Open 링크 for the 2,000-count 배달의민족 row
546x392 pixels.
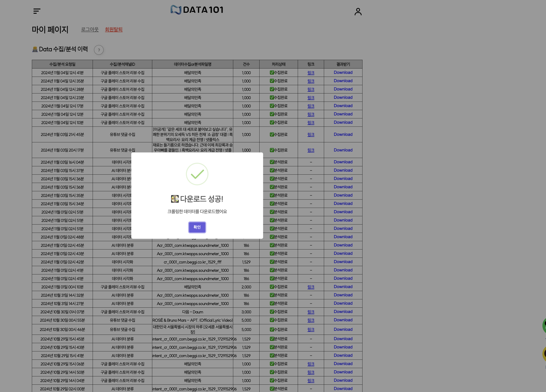point(311,287)
